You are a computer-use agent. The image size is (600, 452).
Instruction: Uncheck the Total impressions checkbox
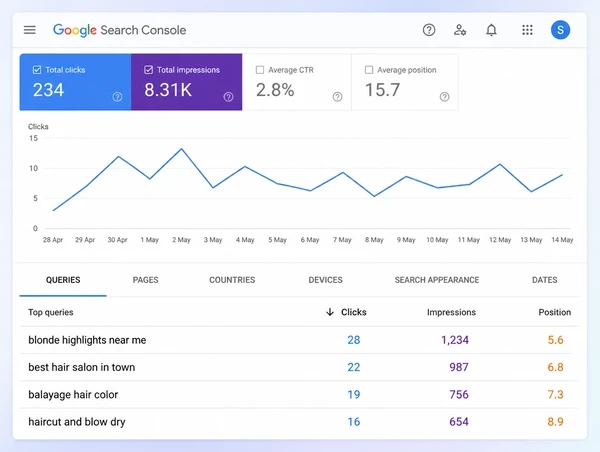[x=148, y=70]
